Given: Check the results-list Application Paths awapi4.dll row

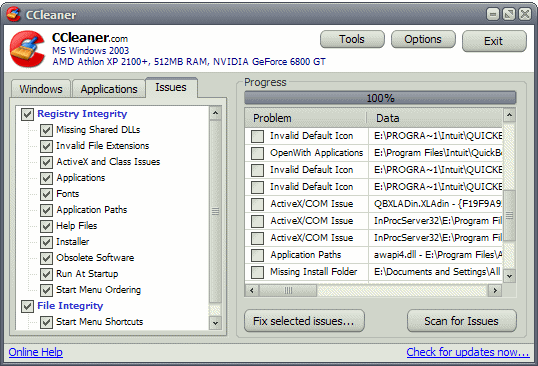Looking at the screenshot, I should pos(257,255).
